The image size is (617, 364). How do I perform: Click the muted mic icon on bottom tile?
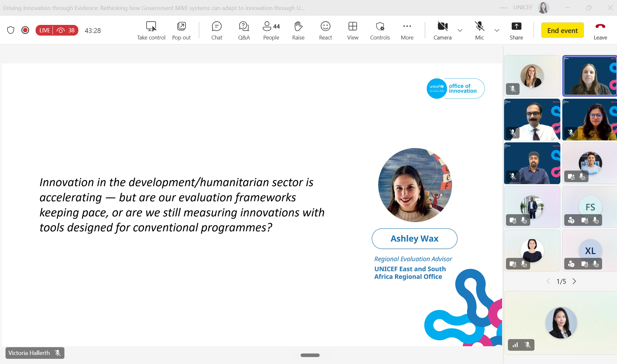(528, 345)
